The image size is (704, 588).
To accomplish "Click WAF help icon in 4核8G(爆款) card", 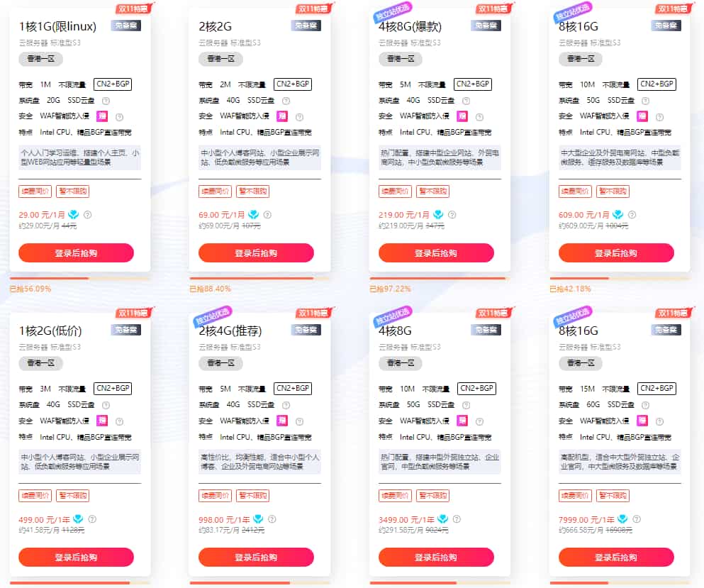I will point(479,117).
